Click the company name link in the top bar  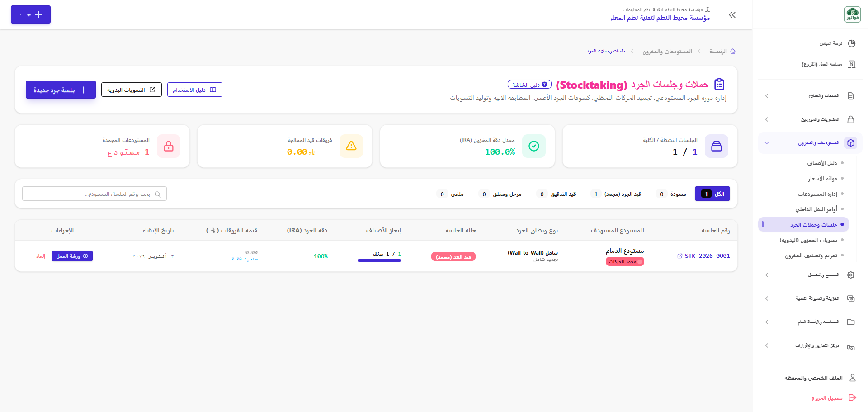(660, 18)
